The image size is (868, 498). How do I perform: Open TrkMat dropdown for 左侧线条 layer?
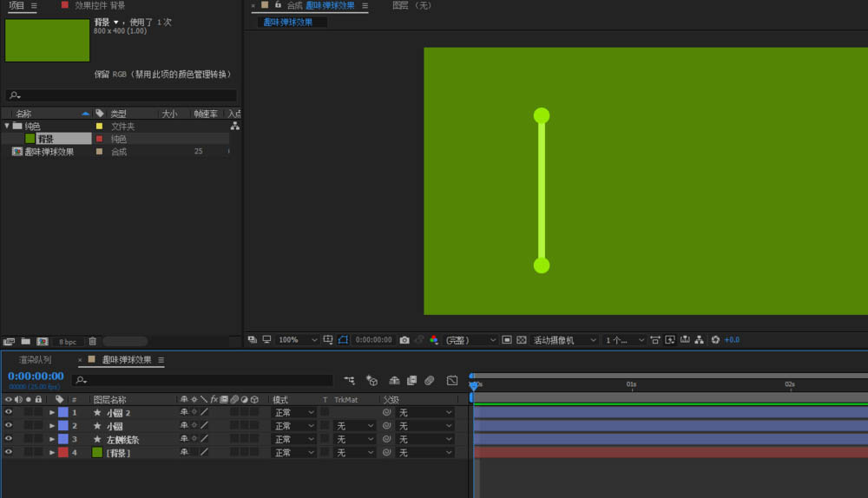[355, 439]
